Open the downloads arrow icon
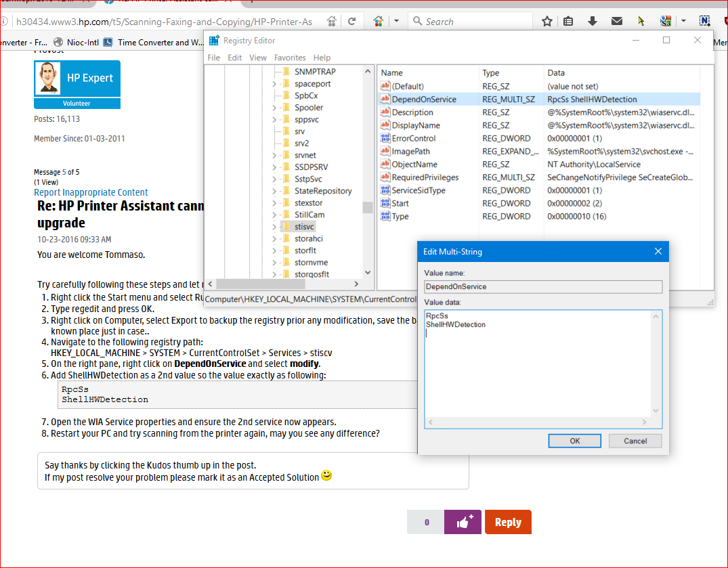 593,22
